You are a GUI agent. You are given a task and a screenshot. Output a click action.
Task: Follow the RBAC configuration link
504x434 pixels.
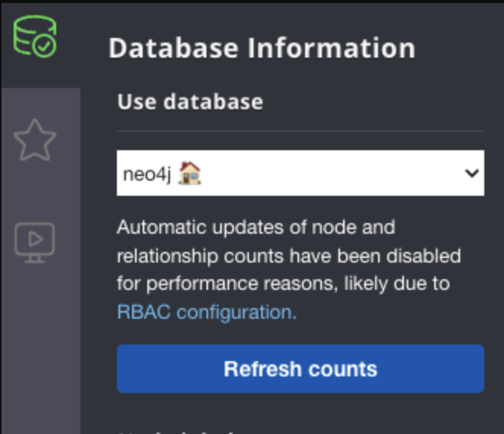(x=206, y=312)
